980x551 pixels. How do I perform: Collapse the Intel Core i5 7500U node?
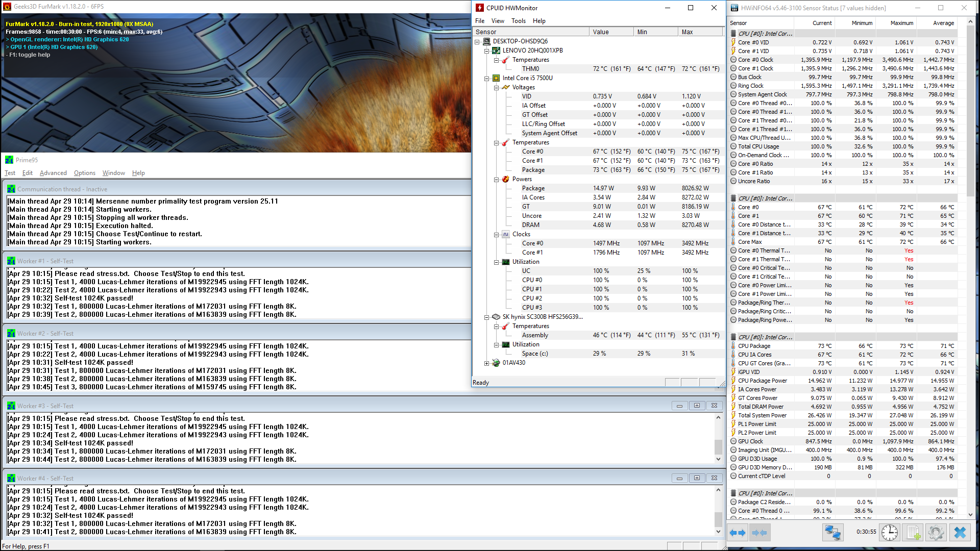[x=487, y=79]
